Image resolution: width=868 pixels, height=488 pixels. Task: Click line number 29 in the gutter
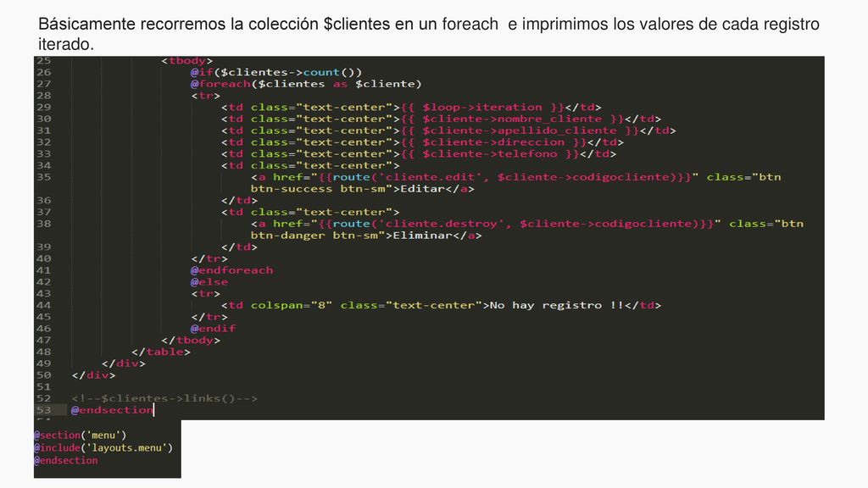pyautogui.click(x=44, y=107)
